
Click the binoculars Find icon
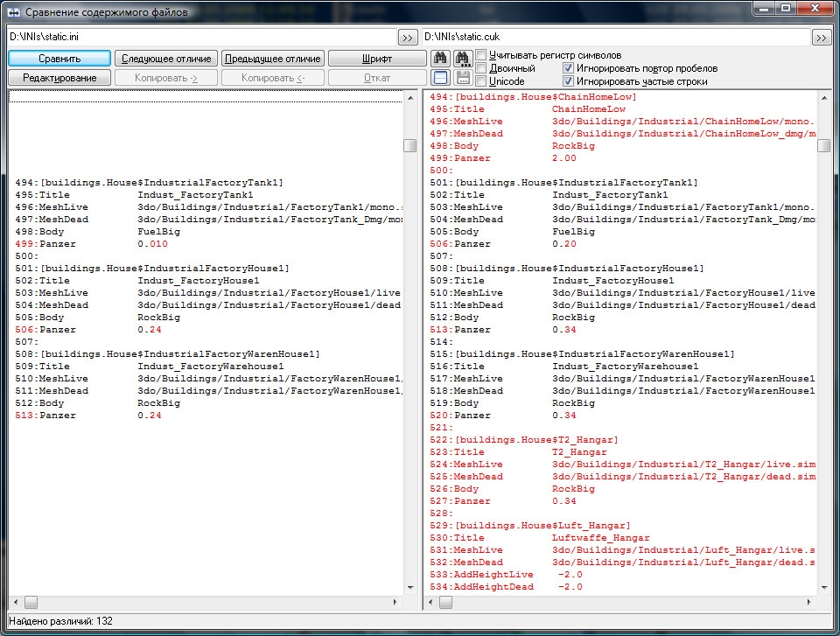coord(440,58)
